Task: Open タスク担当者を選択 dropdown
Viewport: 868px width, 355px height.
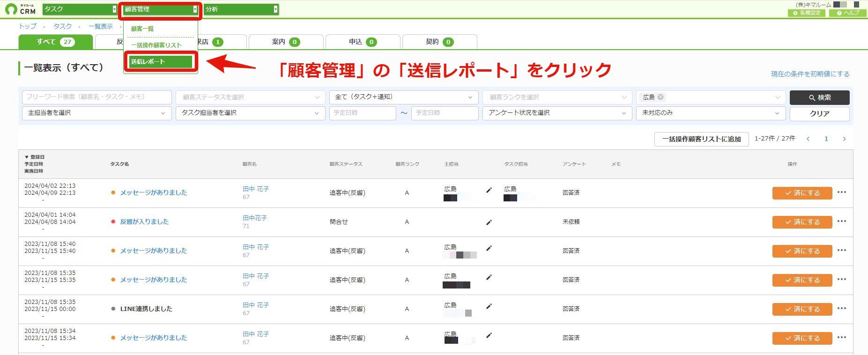Action: 251,113
